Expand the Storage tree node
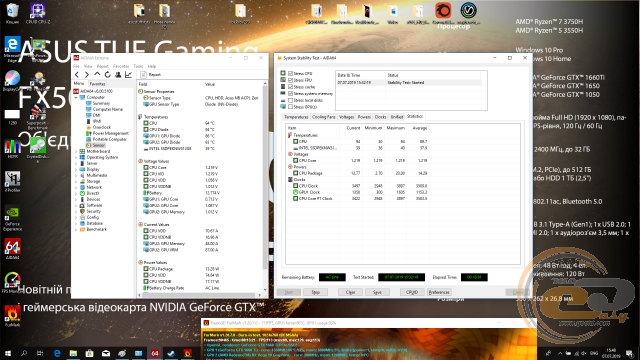 click(76, 182)
